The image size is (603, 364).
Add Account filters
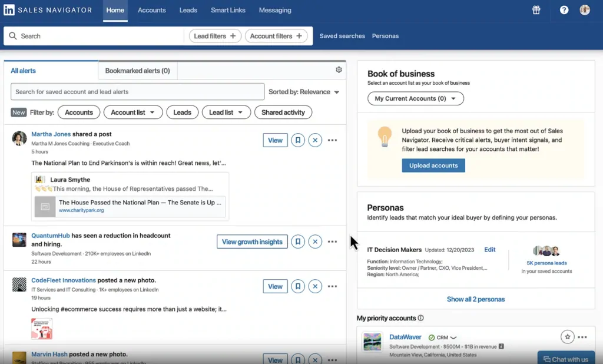[276, 36]
